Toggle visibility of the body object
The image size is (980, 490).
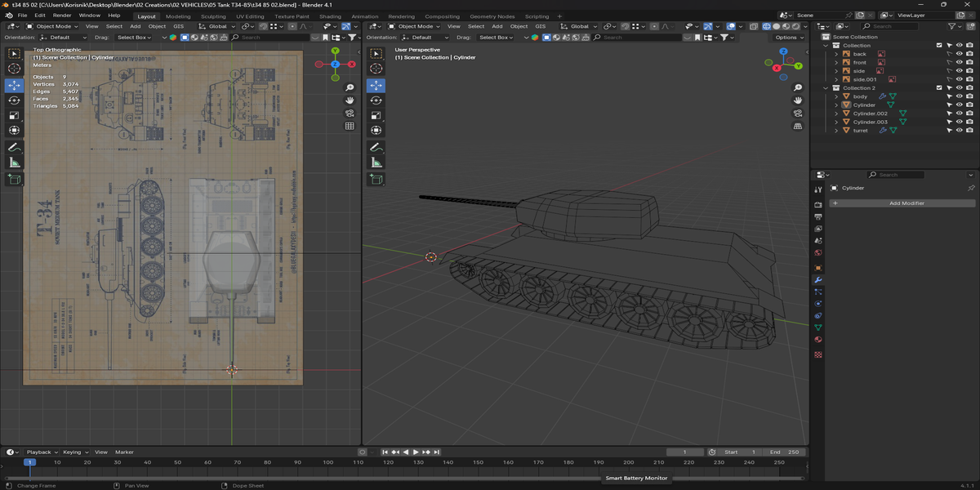click(x=960, y=96)
